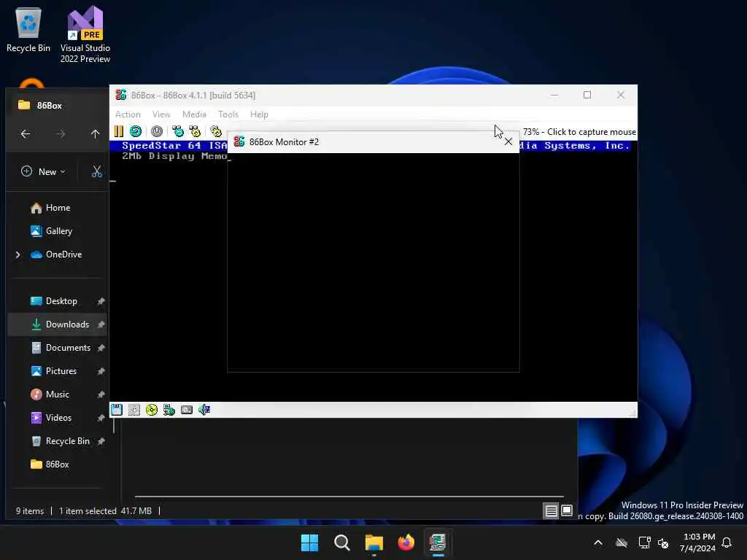Screen dimensions: 747x560
Task: Click the empty dotted drive status icon
Action: click(134, 410)
